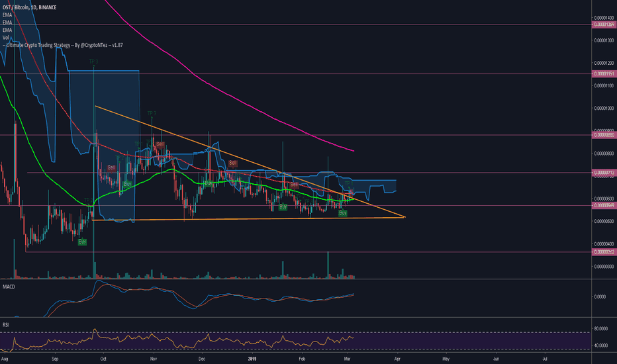
Task: Click the TP 3 label above November wick
Action: pyautogui.click(x=152, y=113)
